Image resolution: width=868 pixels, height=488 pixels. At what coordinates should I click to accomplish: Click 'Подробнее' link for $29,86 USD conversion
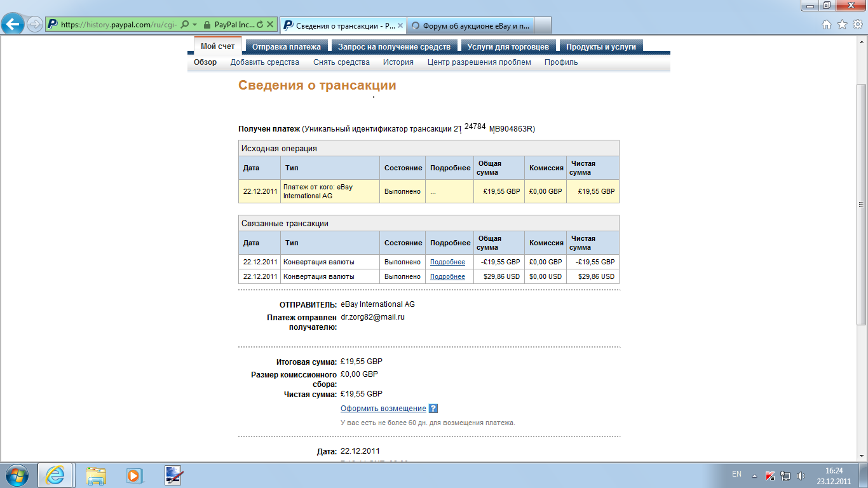click(x=447, y=276)
